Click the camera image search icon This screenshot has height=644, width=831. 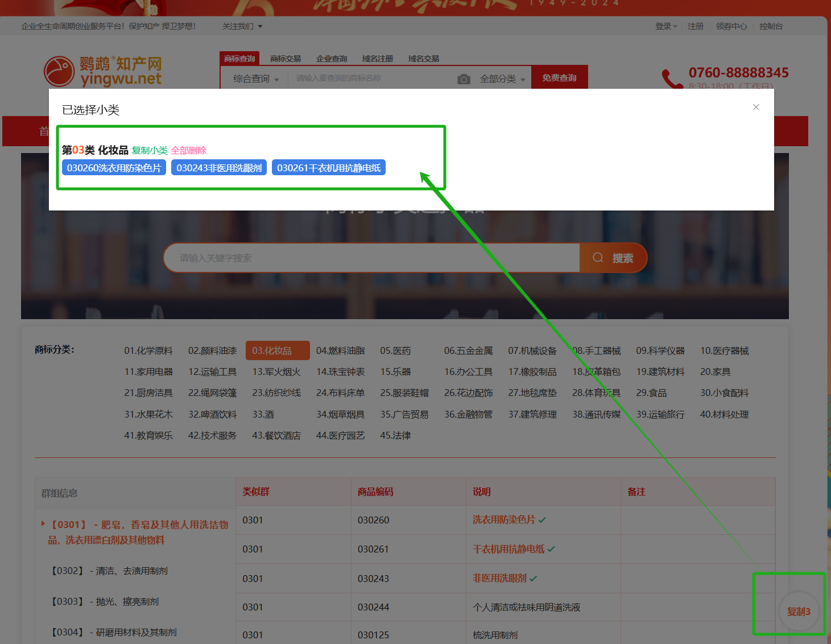464,79
